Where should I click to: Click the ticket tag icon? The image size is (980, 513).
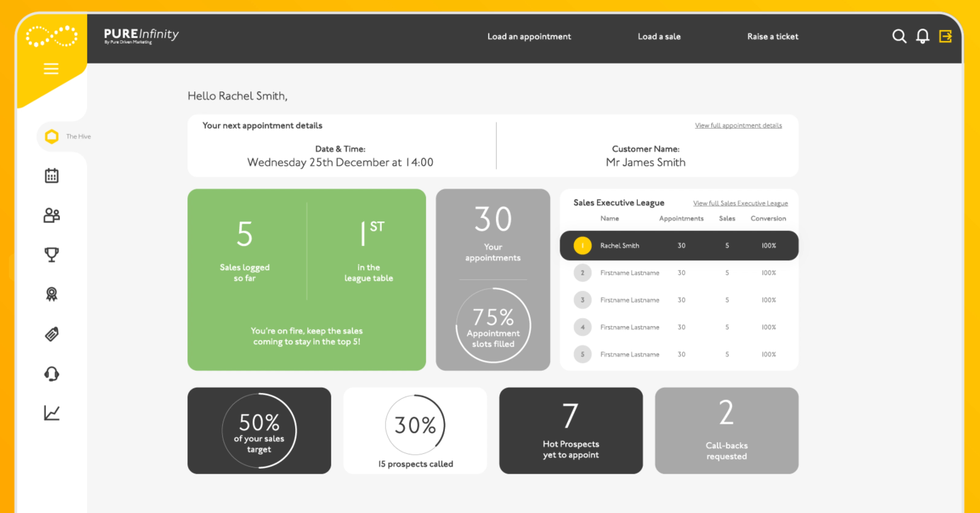point(52,334)
